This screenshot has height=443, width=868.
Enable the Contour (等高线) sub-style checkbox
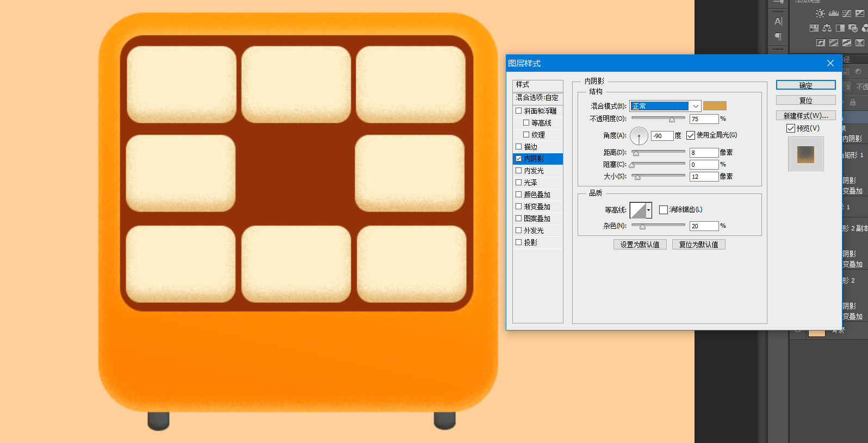526,123
